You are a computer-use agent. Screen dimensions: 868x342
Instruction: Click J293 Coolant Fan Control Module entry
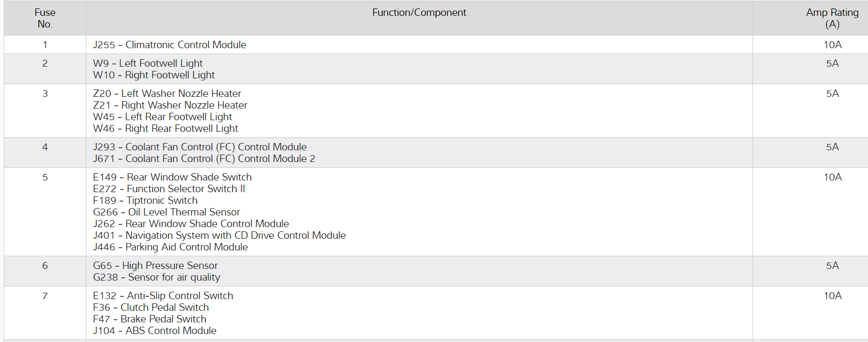[200, 147]
